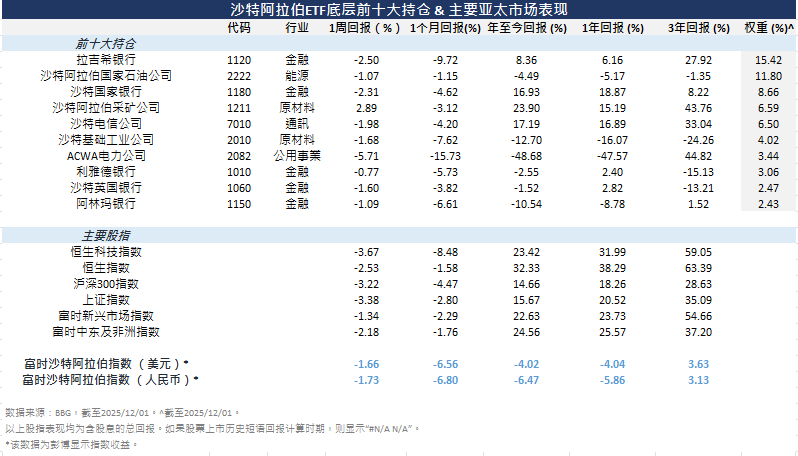The width and height of the screenshot is (798, 456).
Task: Click stock code 1150
Action: coord(239,204)
